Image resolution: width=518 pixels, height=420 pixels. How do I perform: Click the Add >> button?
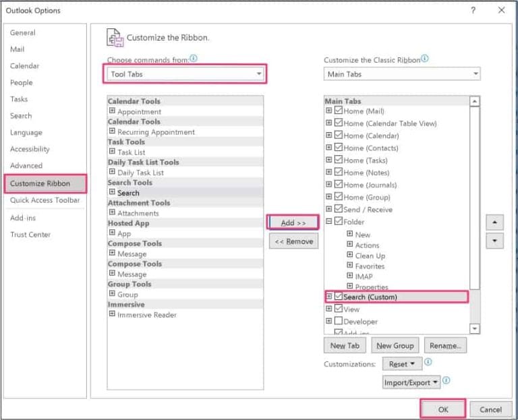pyautogui.click(x=293, y=222)
